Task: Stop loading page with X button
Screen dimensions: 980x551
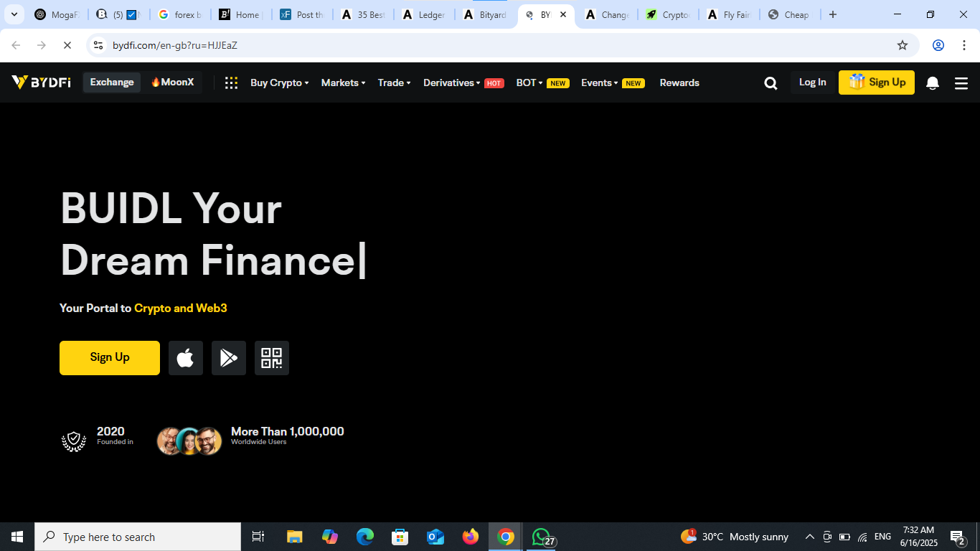Action: pos(67,45)
